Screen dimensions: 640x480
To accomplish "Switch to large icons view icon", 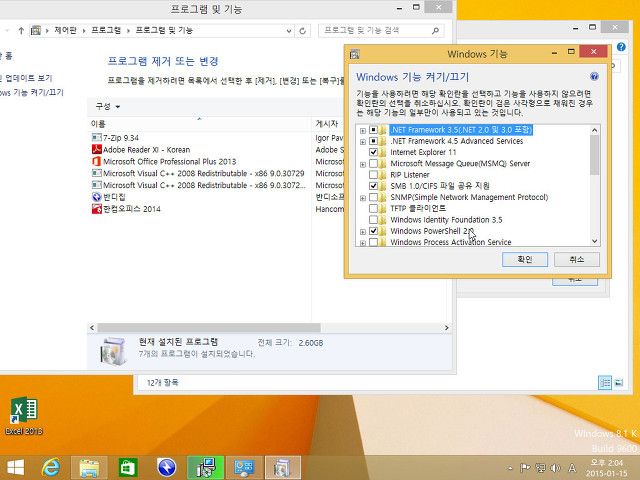I will coord(618,382).
